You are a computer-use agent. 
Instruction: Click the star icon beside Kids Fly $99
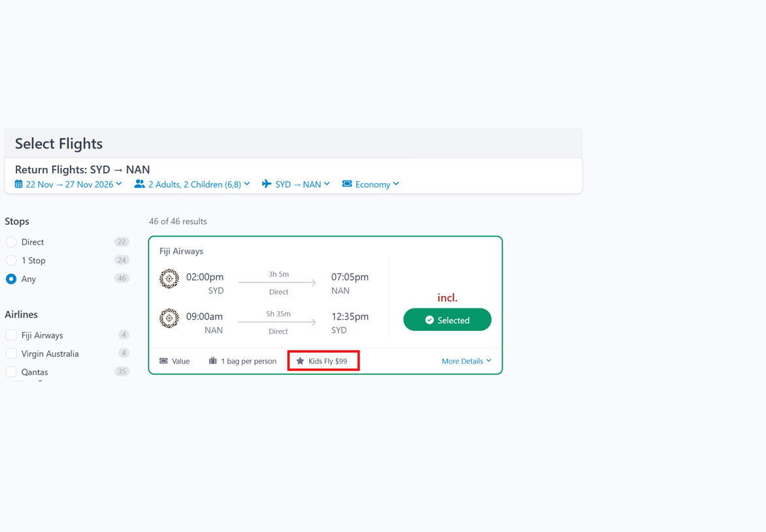coord(300,361)
